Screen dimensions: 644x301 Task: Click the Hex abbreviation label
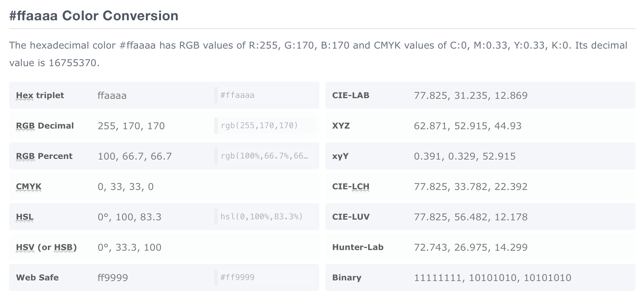(25, 95)
